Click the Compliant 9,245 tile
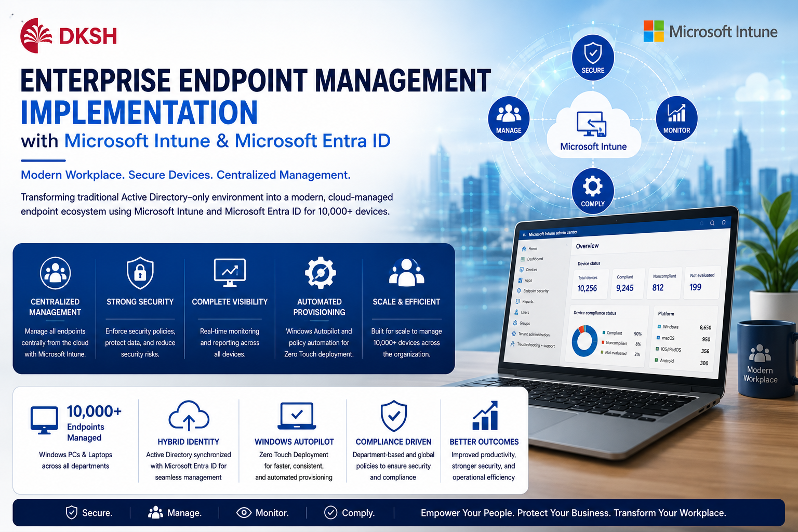This screenshot has width=798, height=532. click(628, 284)
